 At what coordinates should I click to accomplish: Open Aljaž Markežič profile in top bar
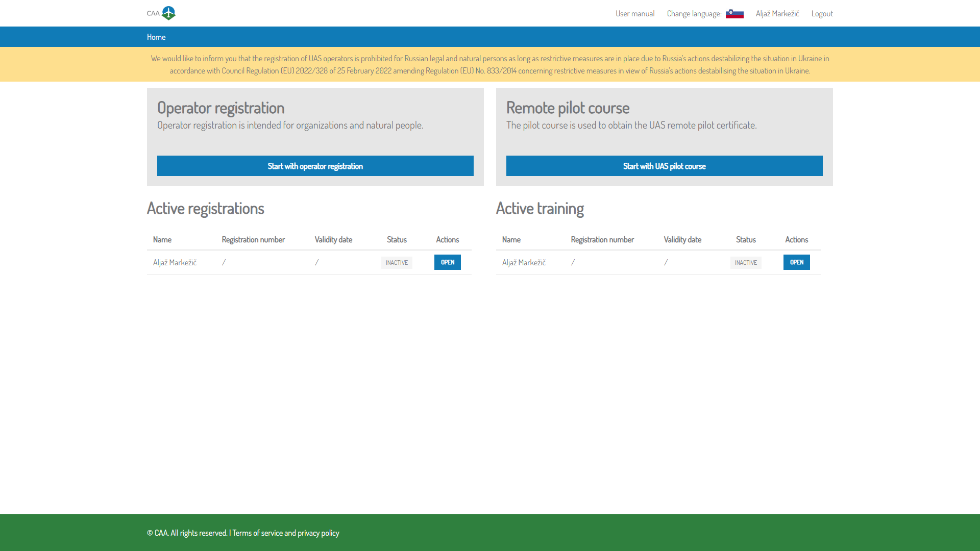[x=777, y=14]
